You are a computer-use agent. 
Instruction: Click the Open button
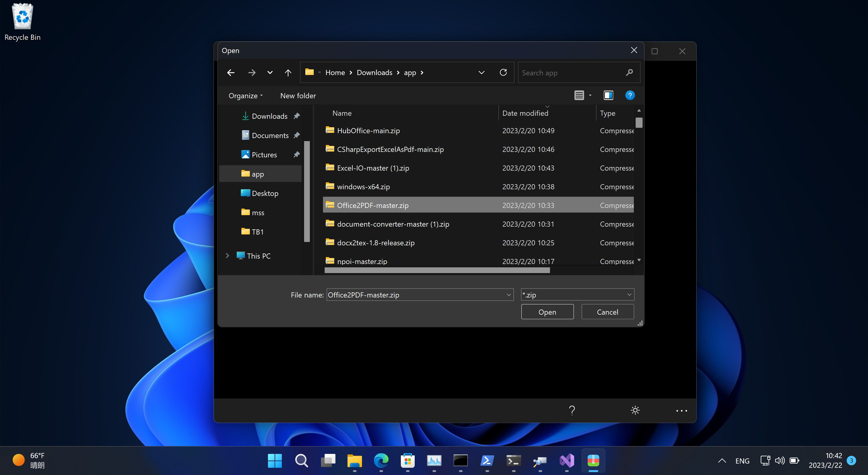tap(547, 312)
